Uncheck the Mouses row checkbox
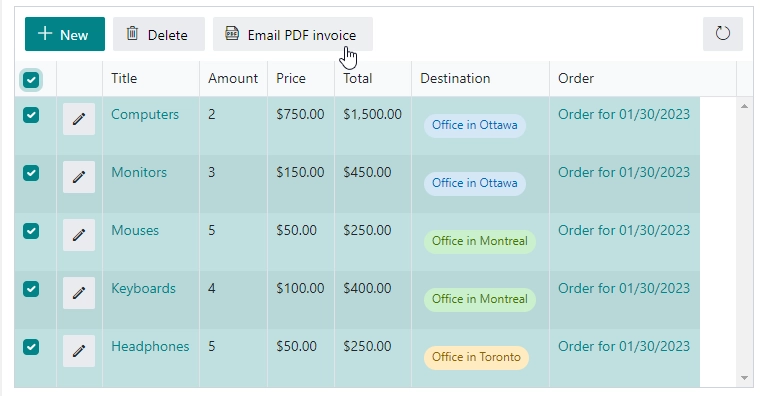This screenshot has width=760, height=396. click(31, 231)
